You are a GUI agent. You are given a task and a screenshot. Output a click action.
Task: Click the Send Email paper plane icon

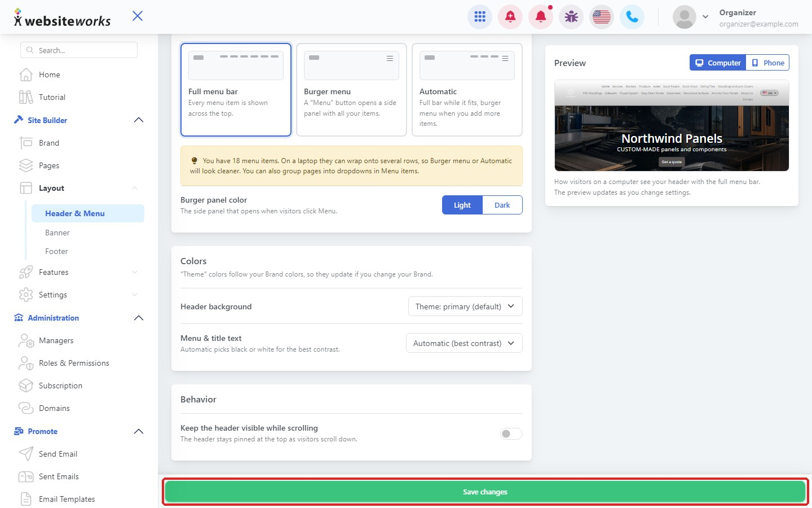coord(26,454)
